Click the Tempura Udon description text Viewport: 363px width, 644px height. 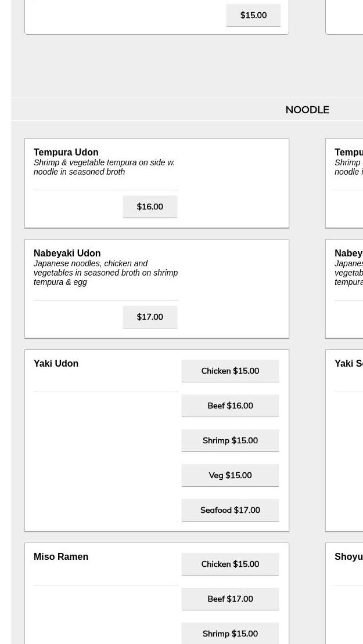tap(105, 167)
